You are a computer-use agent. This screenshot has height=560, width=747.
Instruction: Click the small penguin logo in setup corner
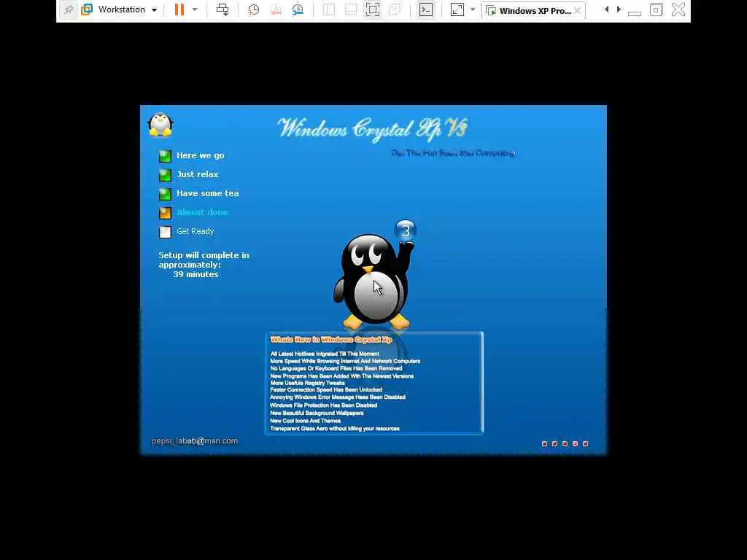pos(160,125)
